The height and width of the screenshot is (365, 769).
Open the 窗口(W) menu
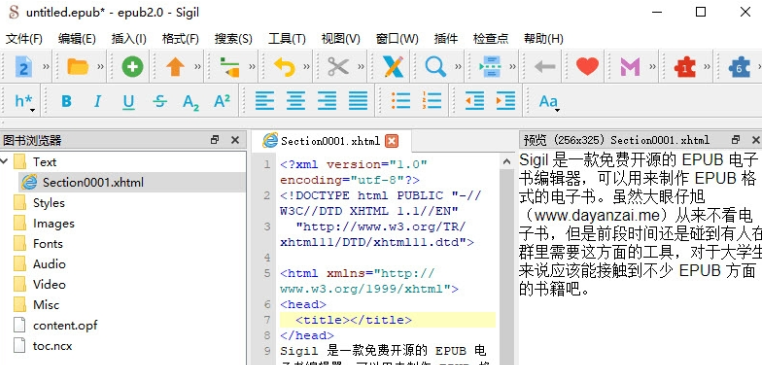click(397, 39)
